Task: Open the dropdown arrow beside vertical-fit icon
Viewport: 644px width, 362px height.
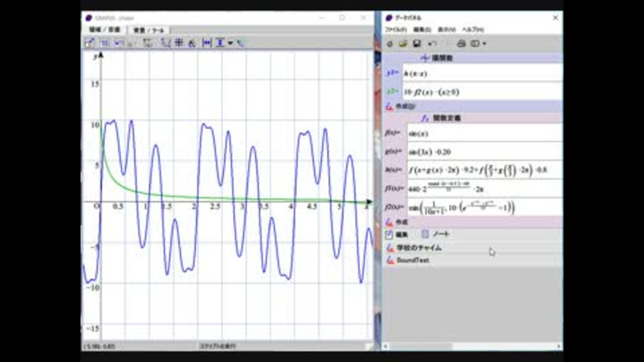Action: 230,43
